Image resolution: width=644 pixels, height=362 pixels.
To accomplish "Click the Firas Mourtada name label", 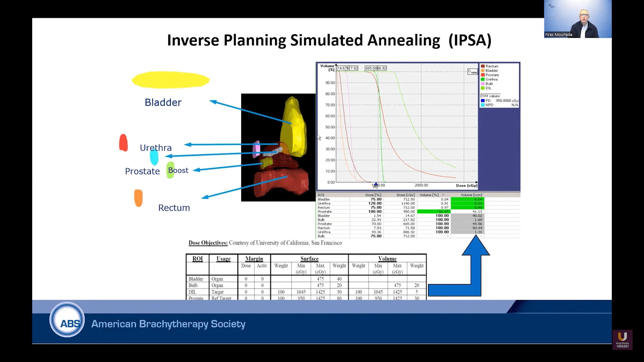I will click(x=558, y=35).
